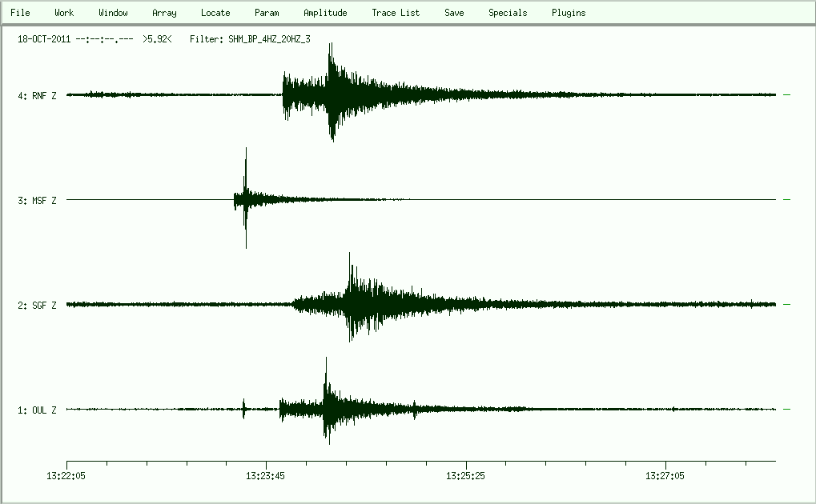Select the trace label 1: OUL Z
This screenshot has width=816, height=504.
pos(37,410)
